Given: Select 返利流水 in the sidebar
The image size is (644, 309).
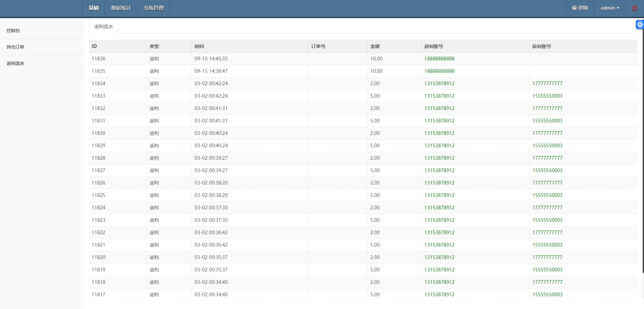Looking at the screenshot, I should pyautogui.click(x=16, y=64).
